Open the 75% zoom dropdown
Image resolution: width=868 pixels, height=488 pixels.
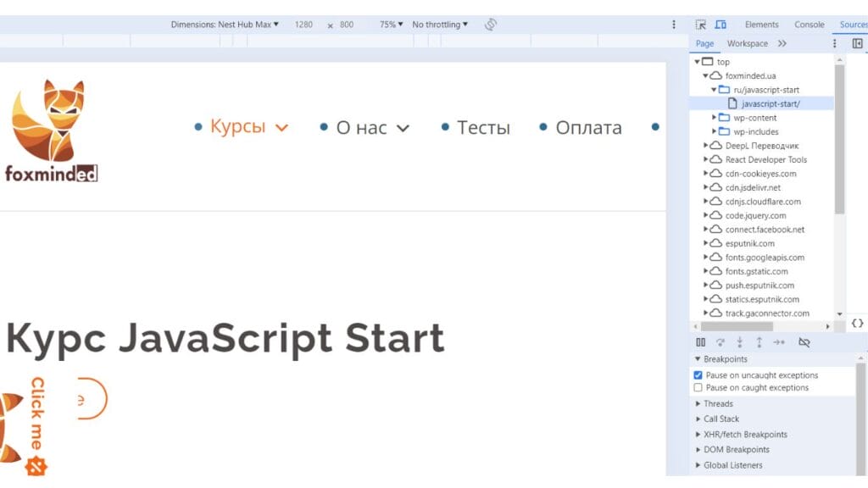point(391,25)
